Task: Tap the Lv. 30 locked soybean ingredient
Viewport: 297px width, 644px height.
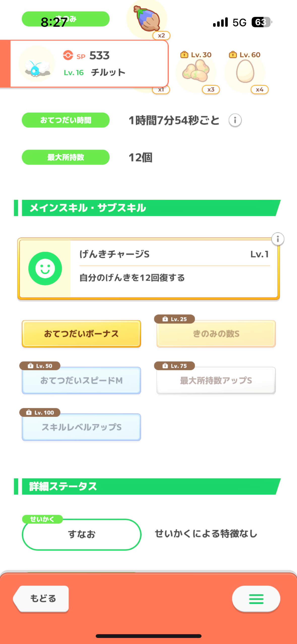Action: [196, 73]
